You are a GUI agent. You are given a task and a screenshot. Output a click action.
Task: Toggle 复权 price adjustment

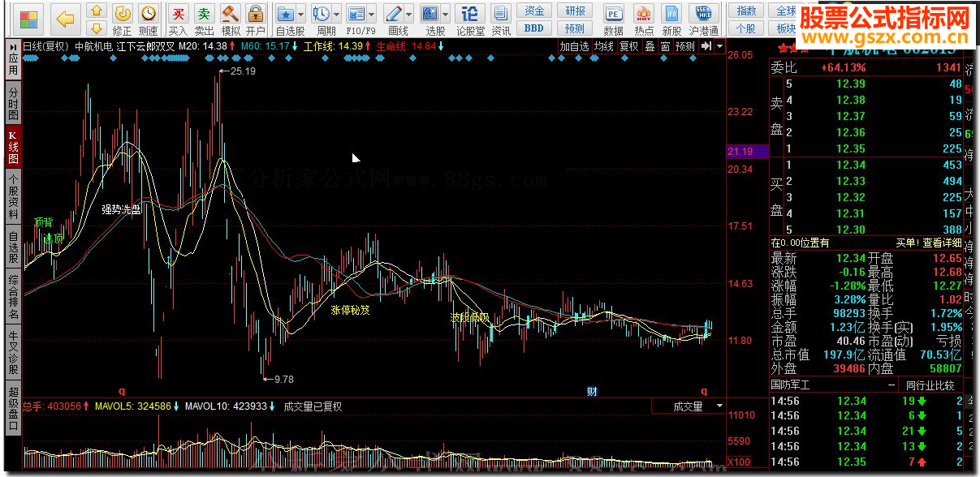coord(628,46)
